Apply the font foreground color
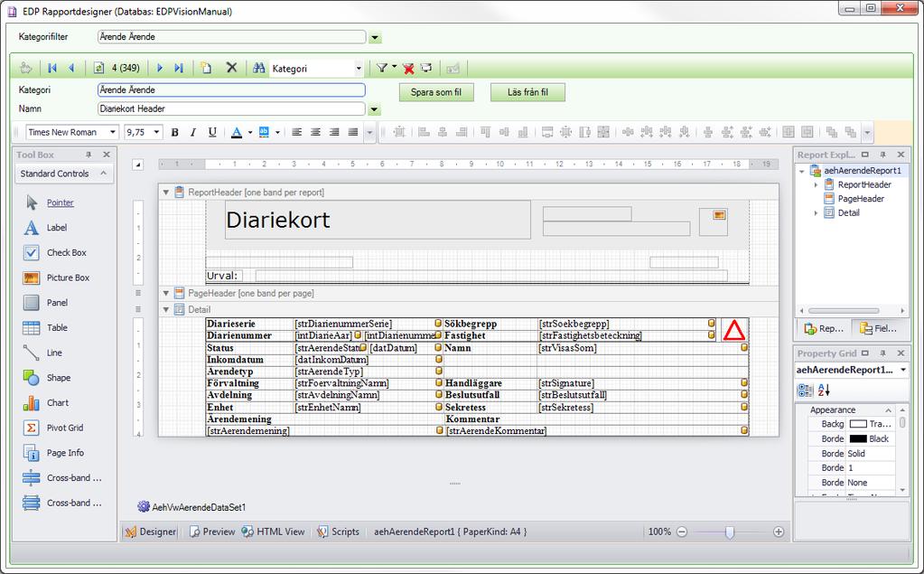This screenshot has width=924, height=574. pos(237,132)
